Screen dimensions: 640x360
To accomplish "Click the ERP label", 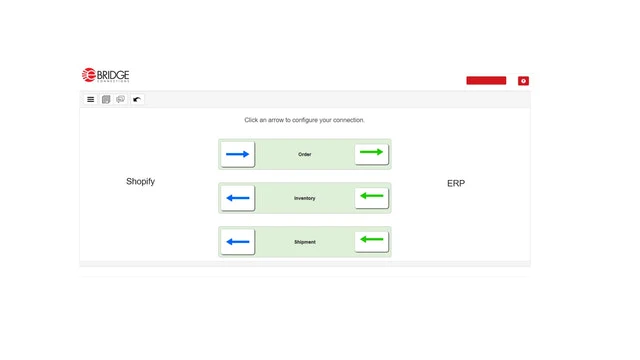I will [456, 183].
